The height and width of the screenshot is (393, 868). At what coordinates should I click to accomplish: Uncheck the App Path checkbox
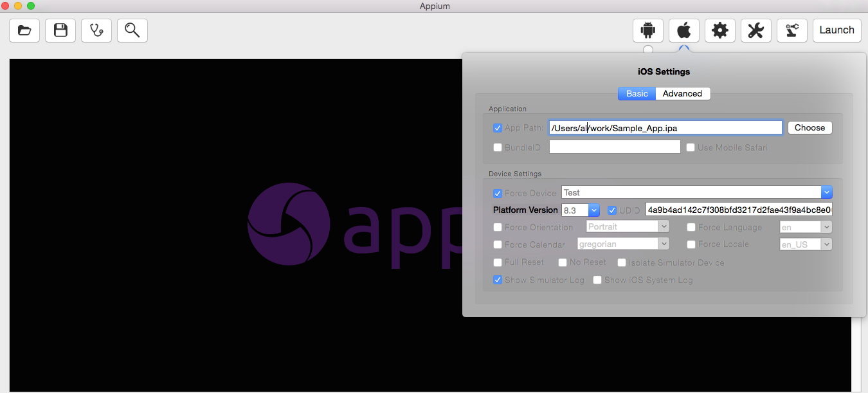[498, 128]
